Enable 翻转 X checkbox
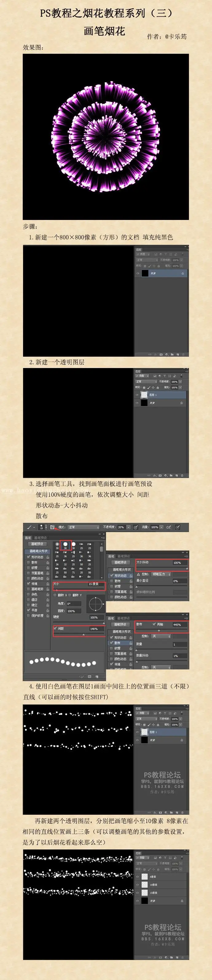The width and height of the screenshot is (212, 980). tap(55, 595)
